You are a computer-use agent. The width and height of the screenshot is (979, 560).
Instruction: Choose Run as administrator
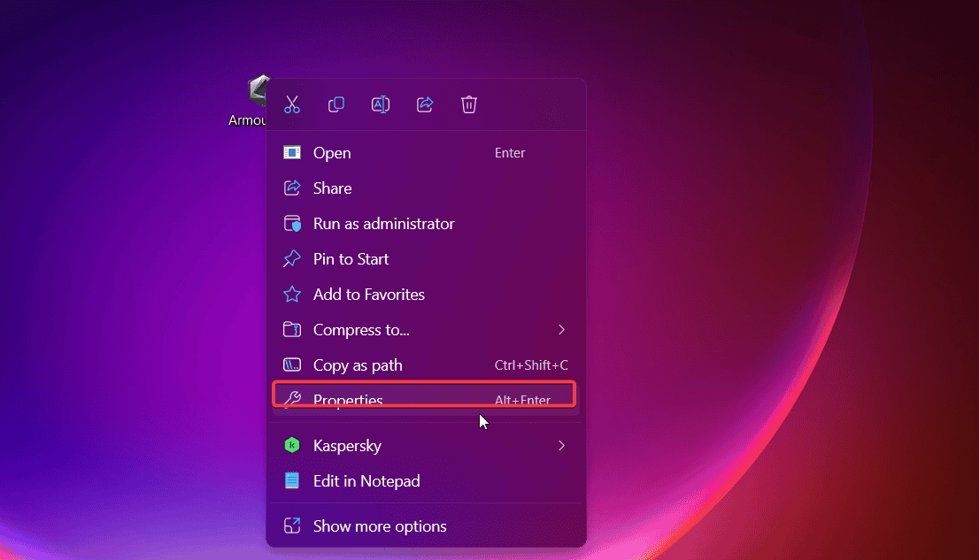tap(426, 224)
